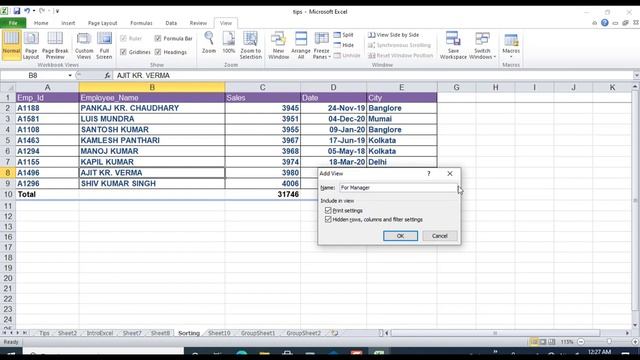Click the zoom out minus button
640x360 pixels.
[581, 342]
